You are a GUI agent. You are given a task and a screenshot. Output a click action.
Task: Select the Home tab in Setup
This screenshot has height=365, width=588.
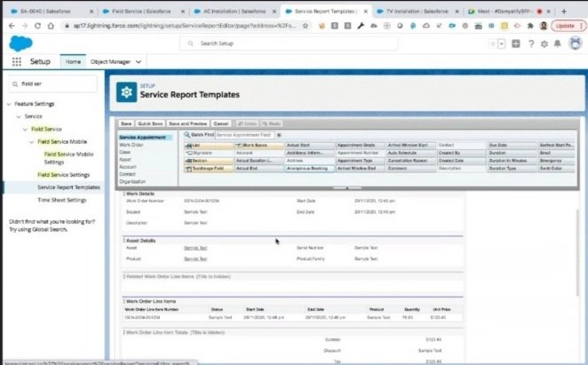[x=73, y=61]
